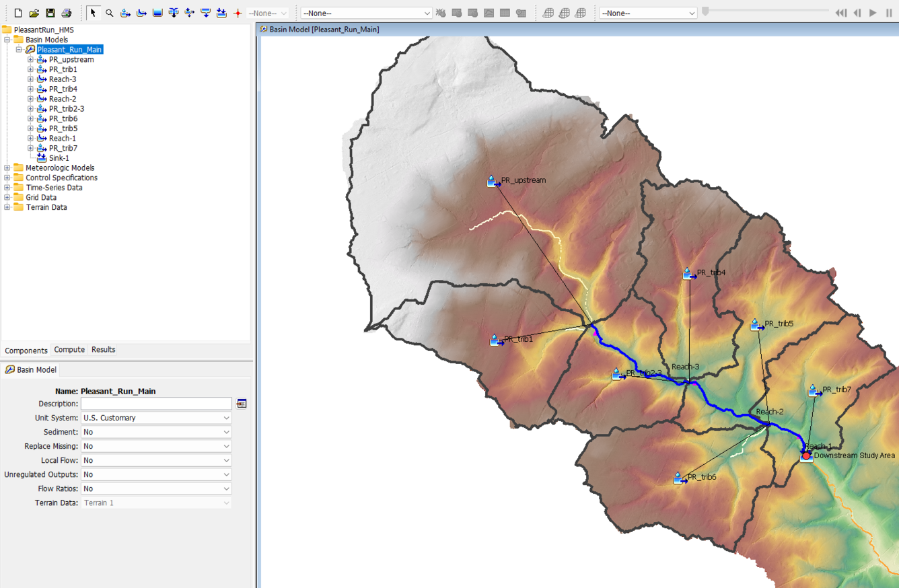This screenshot has width=899, height=588.
Task: Select the magnifier zoom tool
Action: click(x=110, y=12)
